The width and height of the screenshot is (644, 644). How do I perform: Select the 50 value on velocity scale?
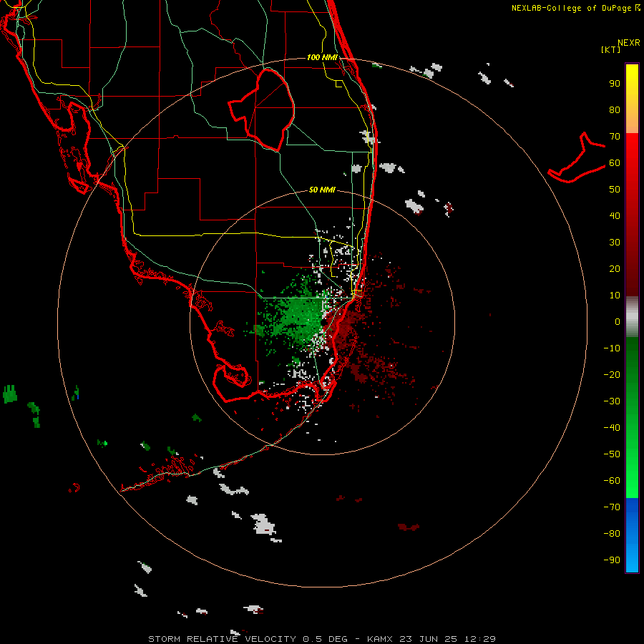615,190
